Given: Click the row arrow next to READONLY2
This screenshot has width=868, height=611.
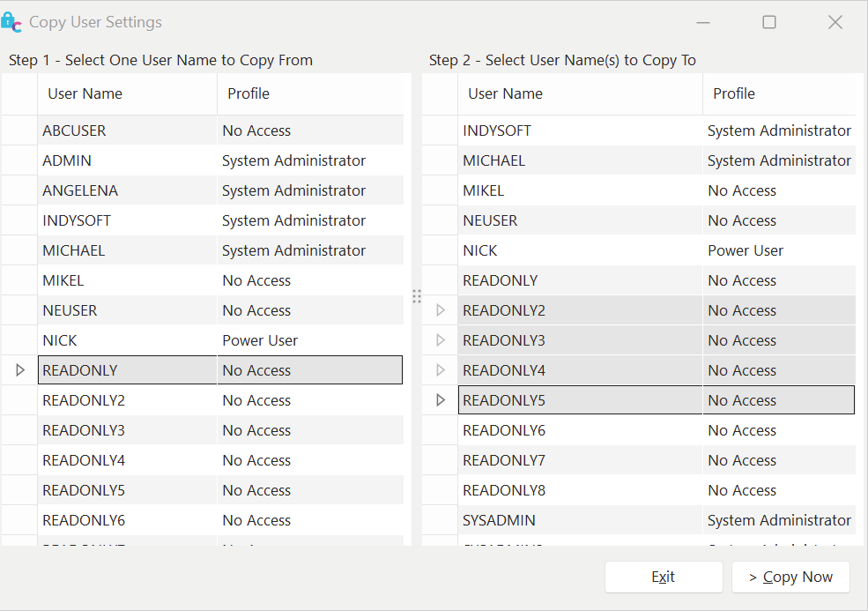Looking at the screenshot, I should coord(441,310).
